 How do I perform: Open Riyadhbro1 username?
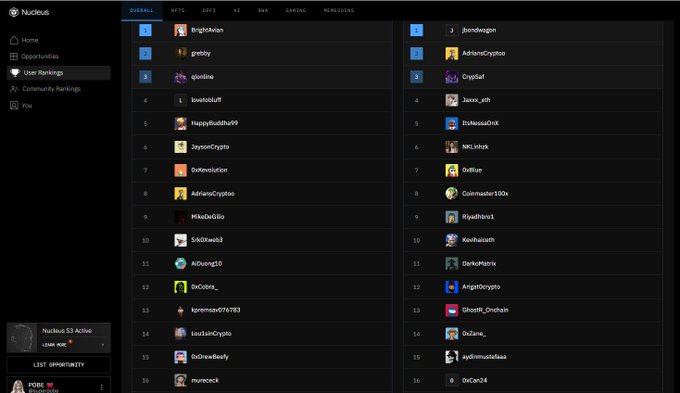click(478, 217)
